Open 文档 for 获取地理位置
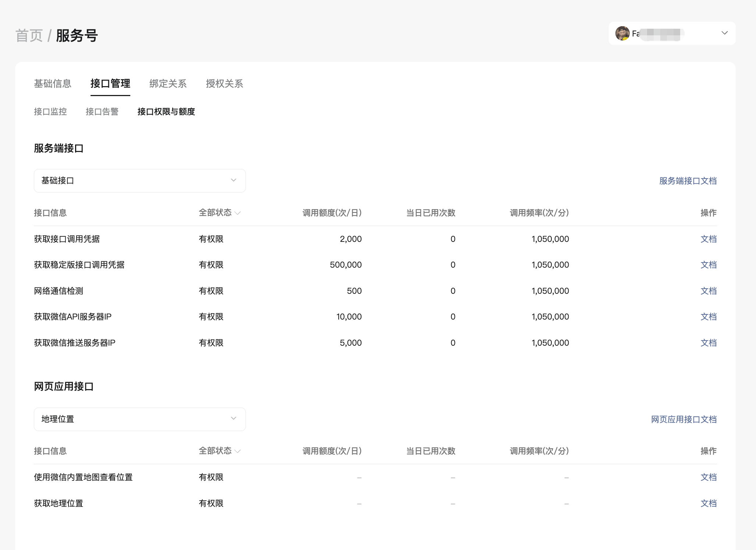This screenshot has height=550, width=756. 708,503
